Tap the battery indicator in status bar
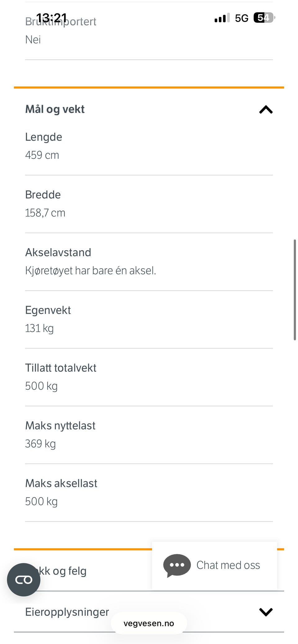Viewport: 298px width, 644px height. [x=264, y=18]
